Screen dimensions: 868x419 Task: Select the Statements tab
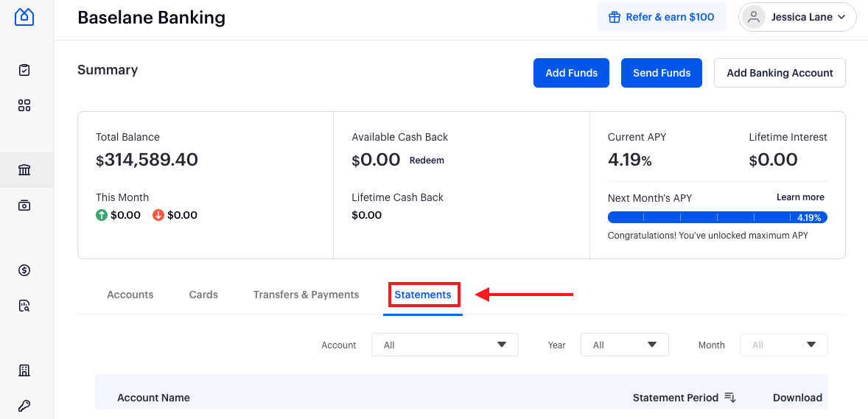click(x=423, y=295)
